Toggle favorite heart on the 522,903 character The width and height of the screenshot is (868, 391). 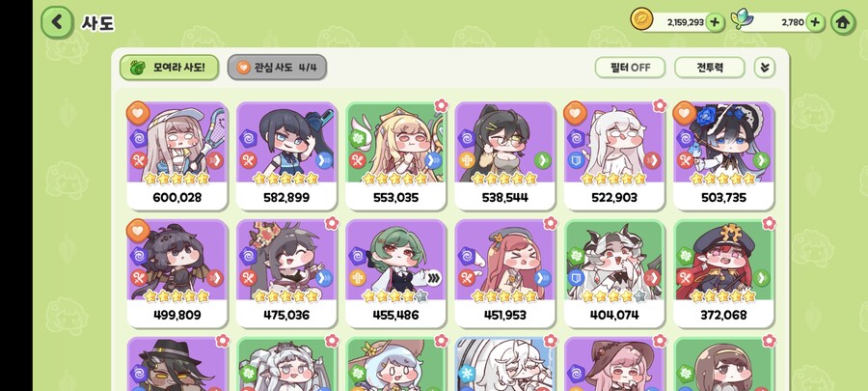click(x=575, y=113)
